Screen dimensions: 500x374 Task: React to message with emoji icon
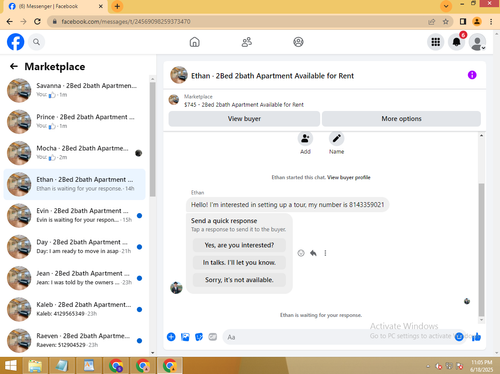point(301,253)
